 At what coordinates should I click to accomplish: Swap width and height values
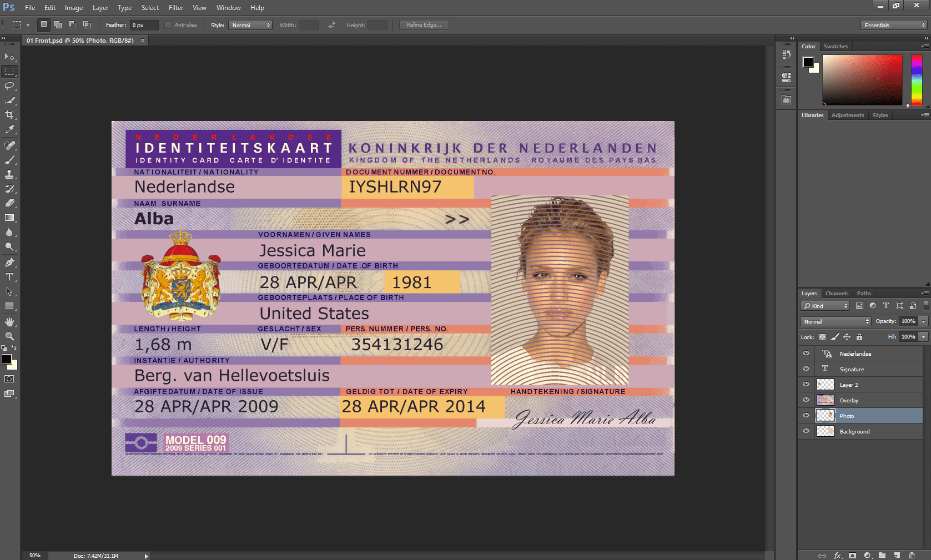pyautogui.click(x=332, y=25)
